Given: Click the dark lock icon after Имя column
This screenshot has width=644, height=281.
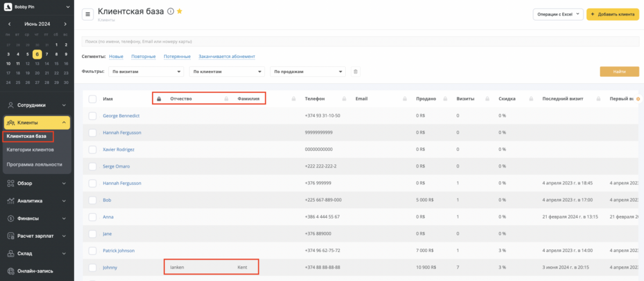Looking at the screenshot, I should click(159, 99).
